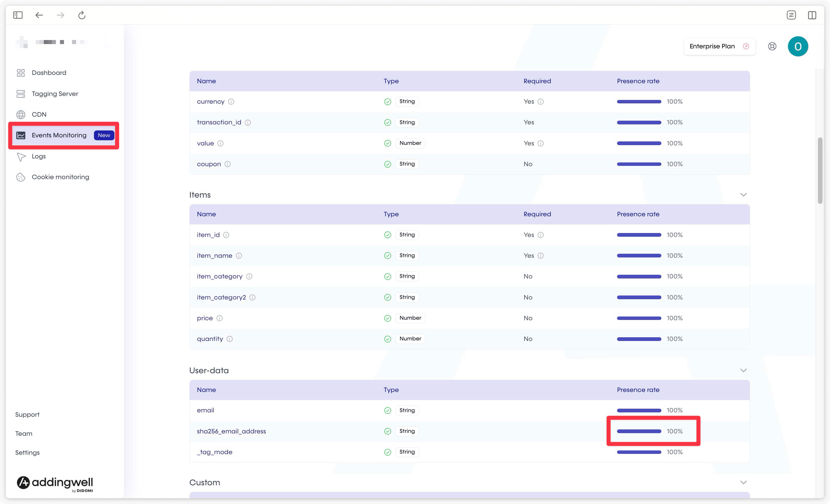This screenshot has width=830, height=504.
Task: Click the _tag_mode parameter name
Action: point(215,452)
